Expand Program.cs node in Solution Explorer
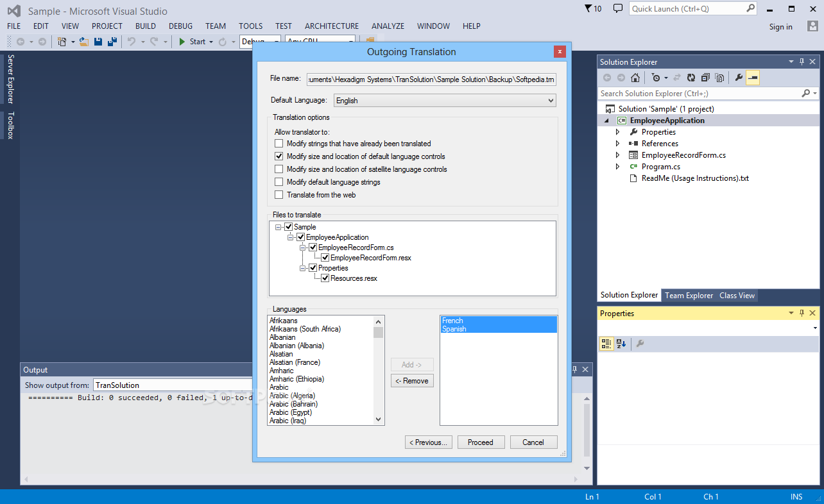Viewport: 824px width, 504px height. 617,167
